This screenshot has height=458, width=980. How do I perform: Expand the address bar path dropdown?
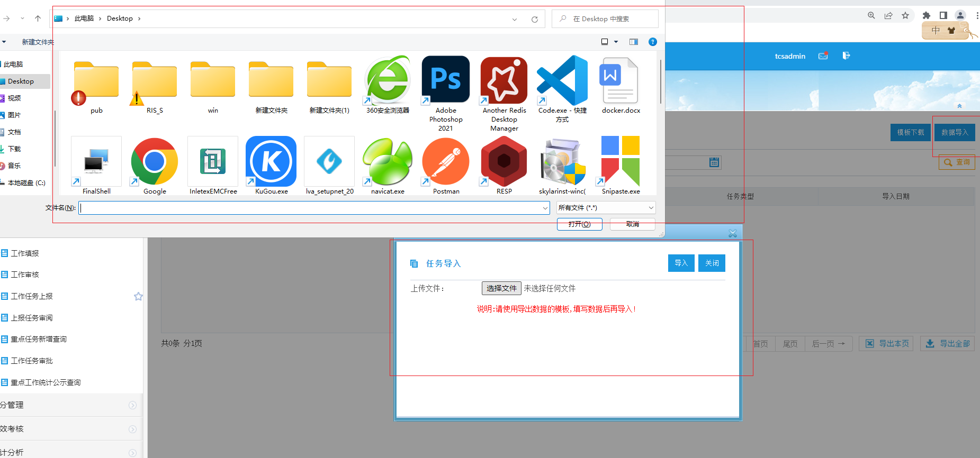pos(515,19)
